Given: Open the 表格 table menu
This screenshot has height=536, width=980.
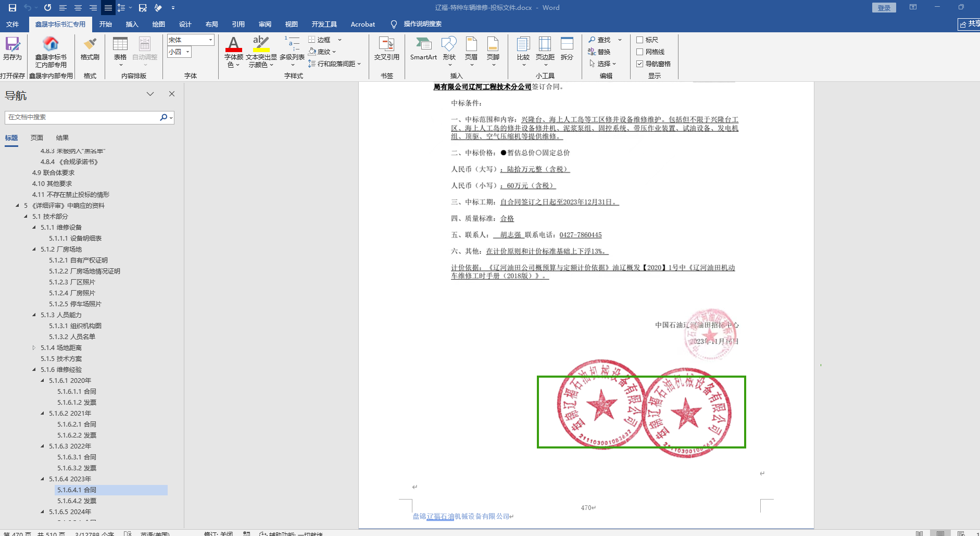Looking at the screenshot, I should (120, 52).
